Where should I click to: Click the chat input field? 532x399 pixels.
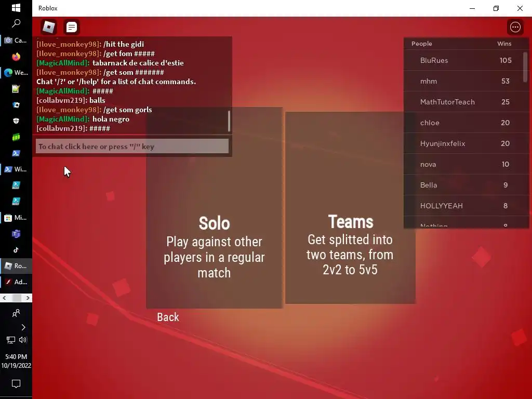[132, 146]
